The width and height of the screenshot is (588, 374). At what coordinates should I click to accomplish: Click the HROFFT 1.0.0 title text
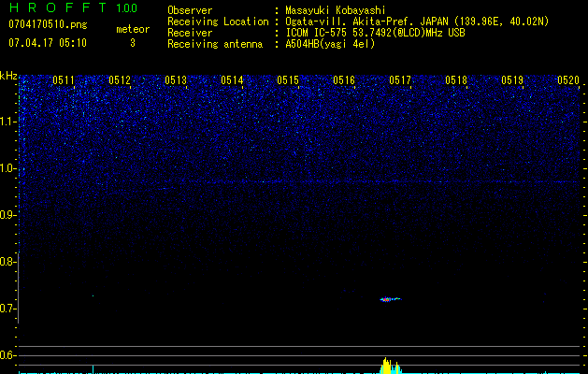coord(74,7)
